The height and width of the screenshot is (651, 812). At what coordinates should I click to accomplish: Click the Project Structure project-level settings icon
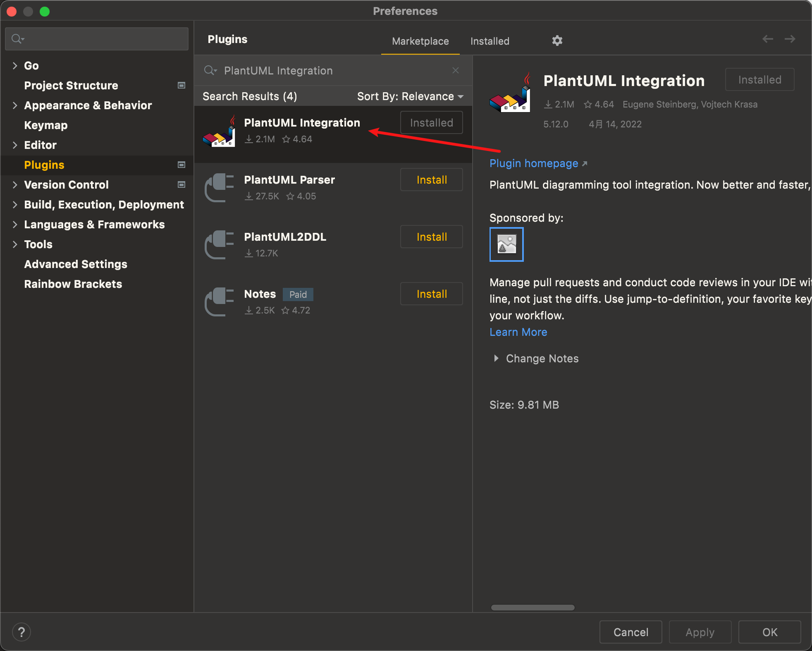pos(181,85)
